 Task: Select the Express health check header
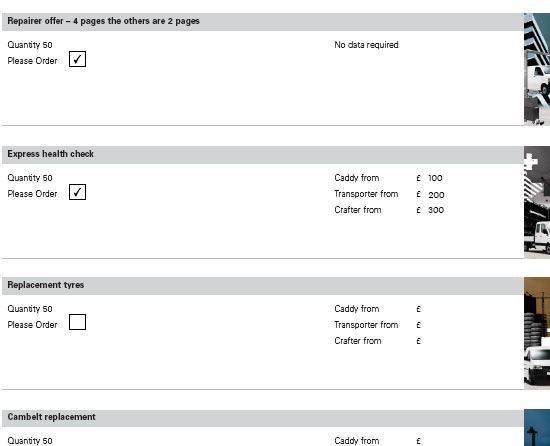tap(263, 155)
